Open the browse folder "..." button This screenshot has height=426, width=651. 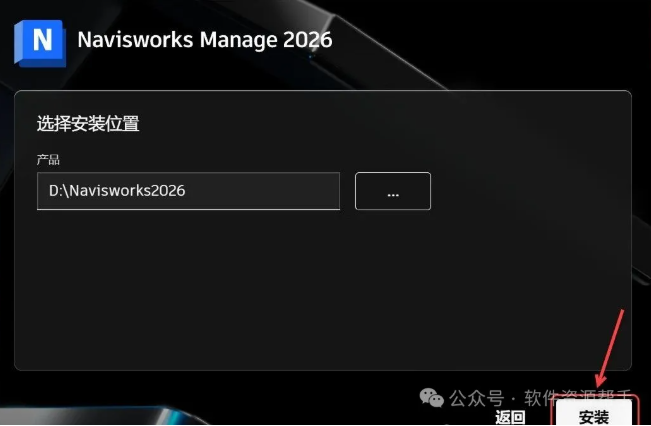pos(393,191)
